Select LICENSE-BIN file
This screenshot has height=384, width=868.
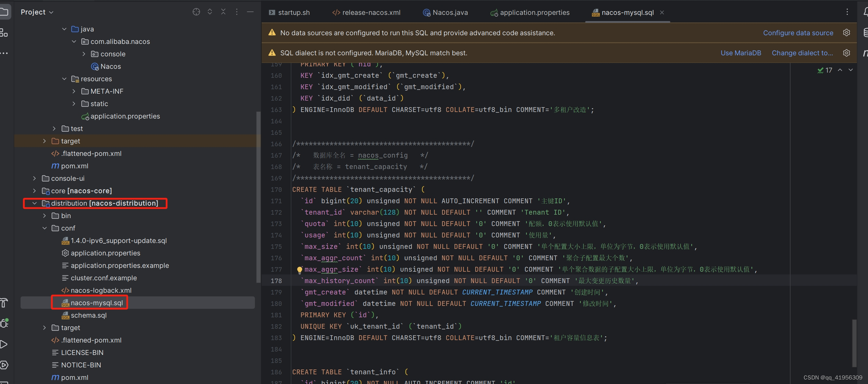[x=77, y=353]
